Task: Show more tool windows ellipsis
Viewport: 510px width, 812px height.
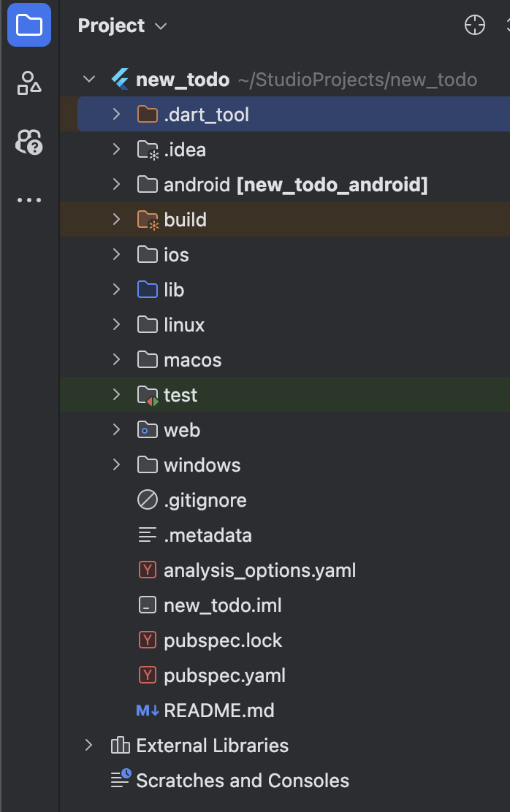Action: click(29, 200)
